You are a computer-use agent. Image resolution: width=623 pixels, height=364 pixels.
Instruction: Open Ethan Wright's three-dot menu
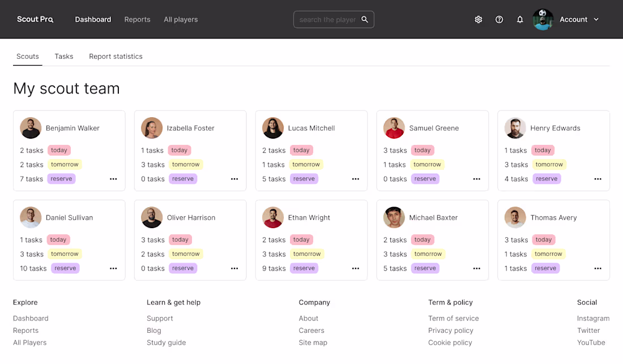[356, 268]
